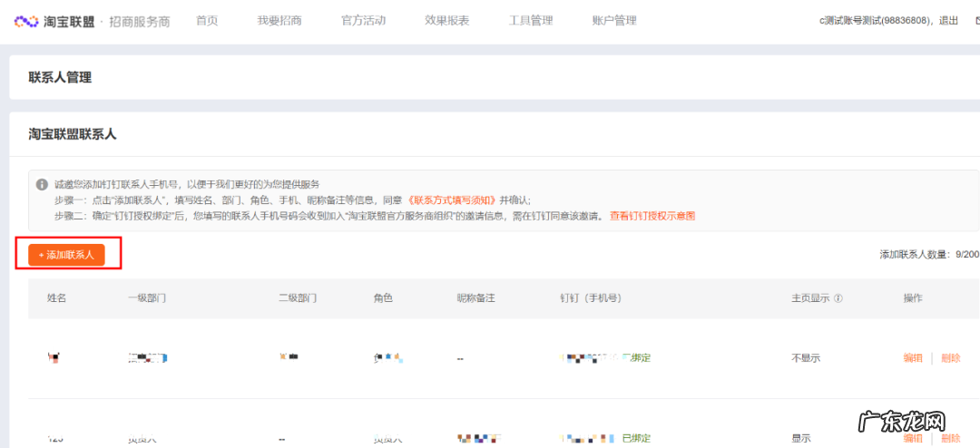Open the 官方活动 menu

(x=363, y=21)
